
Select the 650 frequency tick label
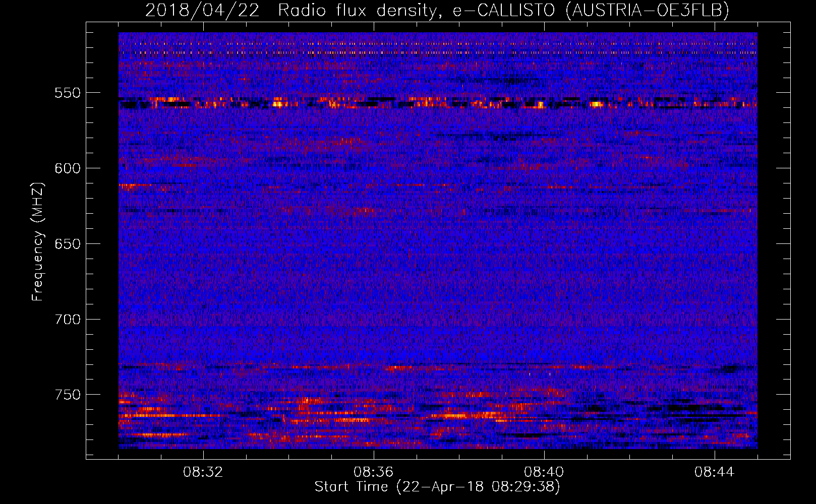point(67,244)
